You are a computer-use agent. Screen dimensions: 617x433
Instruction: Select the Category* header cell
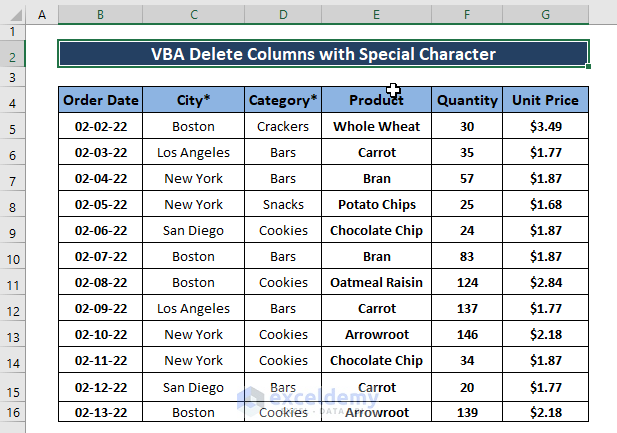(283, 100)
